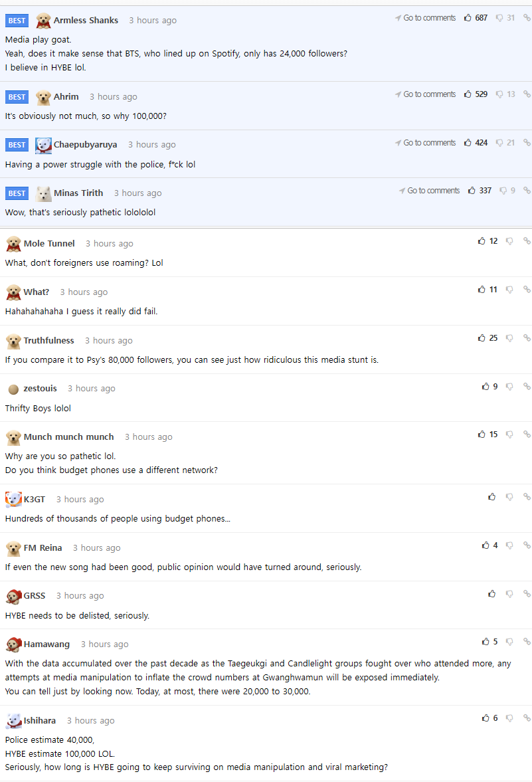Image resolution: width=532 pixels, height=782 pixels.
Task: Open Ahrim's username link
Action: [x=66, y=97]
